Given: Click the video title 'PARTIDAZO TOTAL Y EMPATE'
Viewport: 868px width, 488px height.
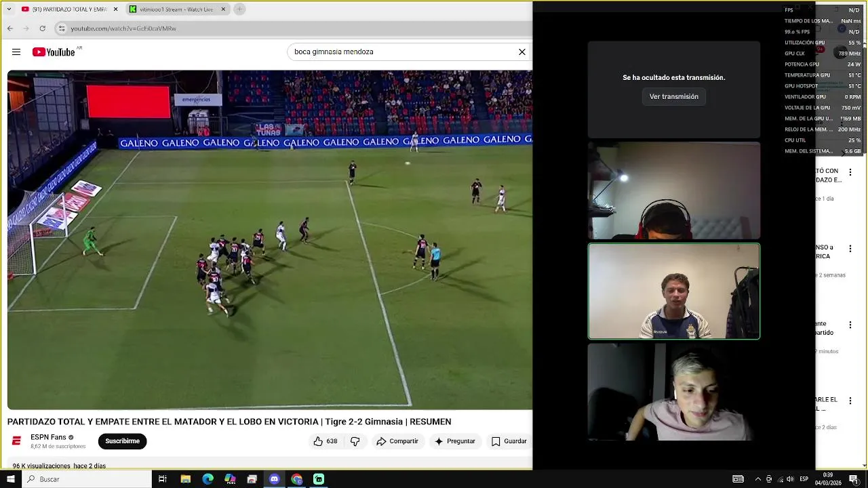Looking at the screenshot, I should pos(229,422).
